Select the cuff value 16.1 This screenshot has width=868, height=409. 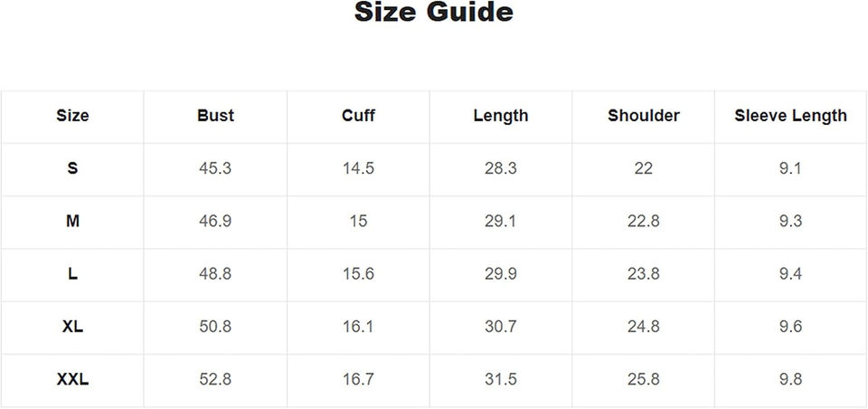click(x=358, y=327)
